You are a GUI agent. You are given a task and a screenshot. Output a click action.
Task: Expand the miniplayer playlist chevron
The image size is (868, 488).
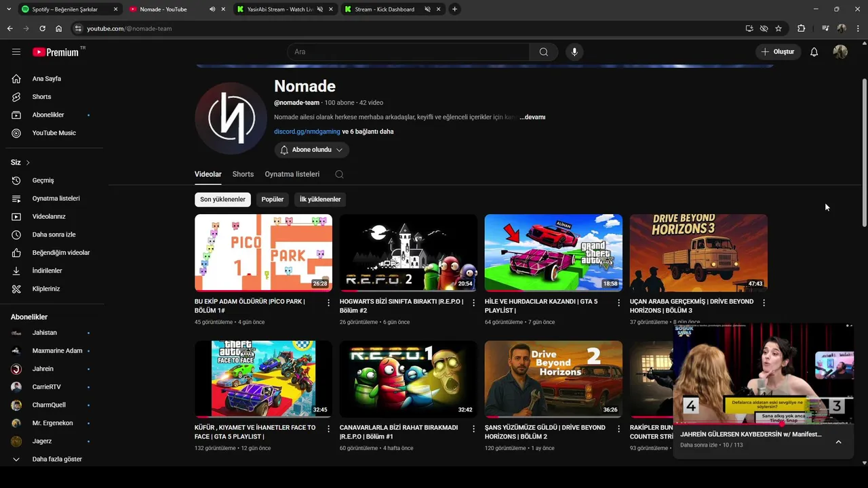838,442
